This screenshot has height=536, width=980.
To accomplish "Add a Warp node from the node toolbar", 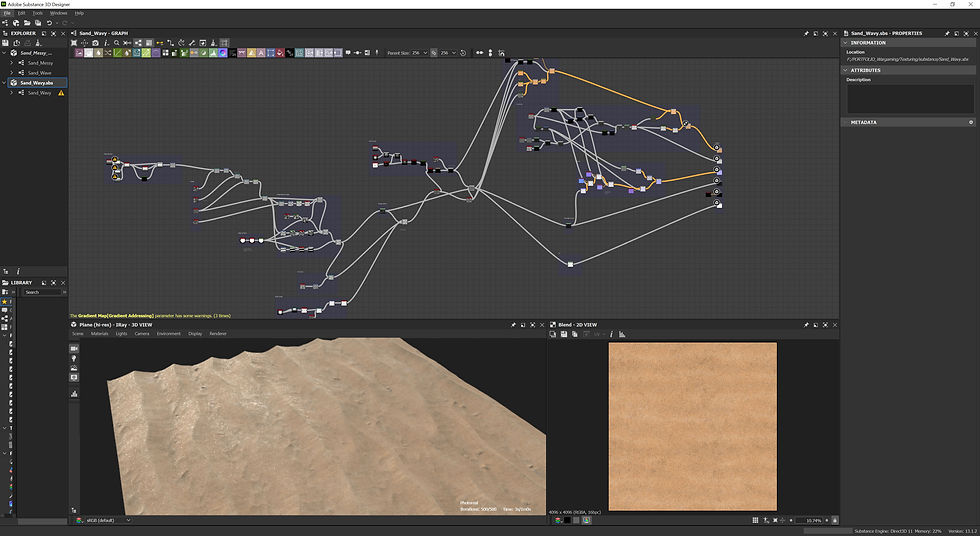I will pyautogui.click(x=299, y=52).
